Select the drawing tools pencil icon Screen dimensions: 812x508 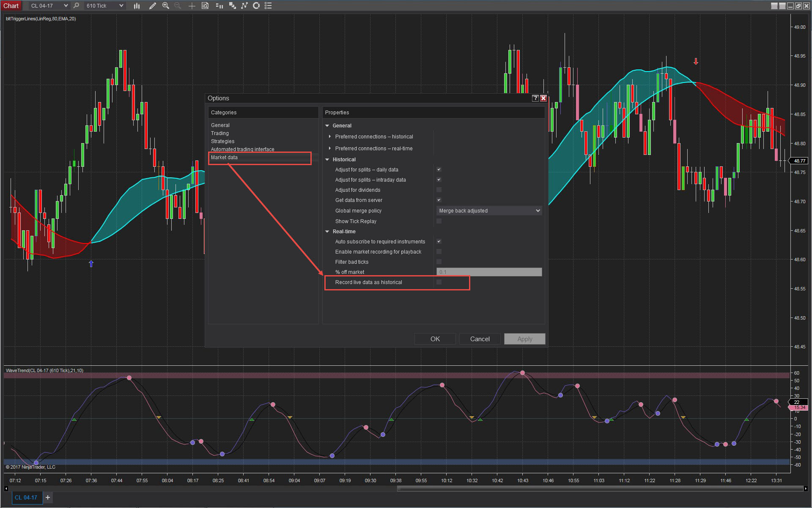(x=152, y=6)
